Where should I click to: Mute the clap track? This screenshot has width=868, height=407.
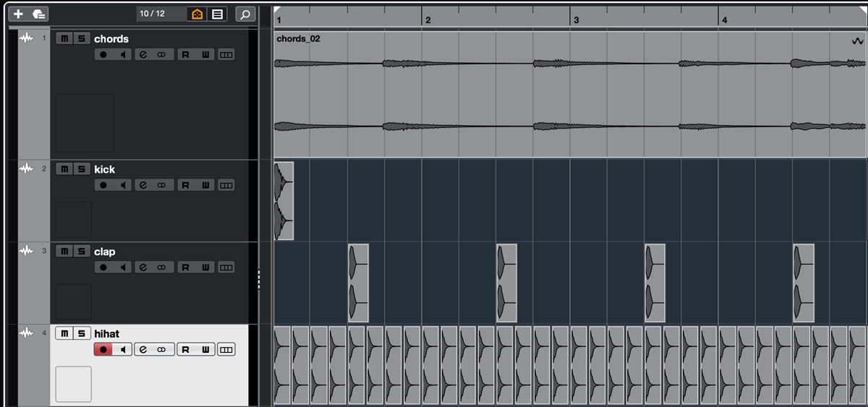click(64, 251)
